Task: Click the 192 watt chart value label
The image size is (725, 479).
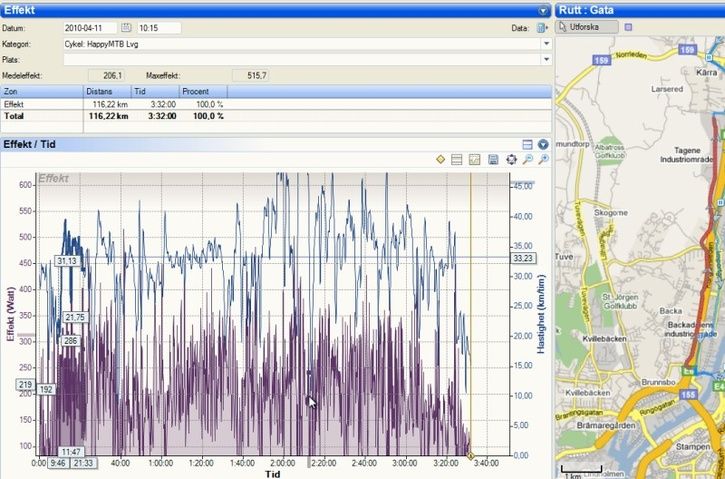Action: pyautogui.click(x=46, y=389)
